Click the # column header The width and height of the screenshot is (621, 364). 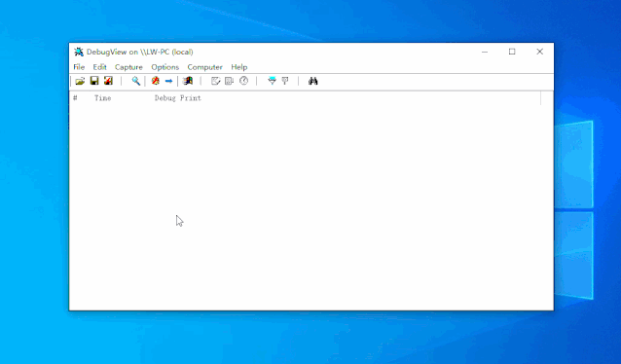75,98
